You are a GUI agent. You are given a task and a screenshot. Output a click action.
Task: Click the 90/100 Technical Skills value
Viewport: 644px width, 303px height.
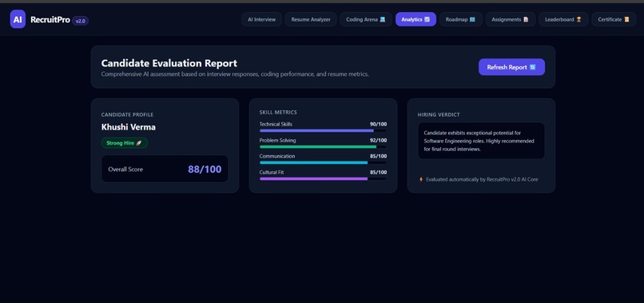click(378, 124)
